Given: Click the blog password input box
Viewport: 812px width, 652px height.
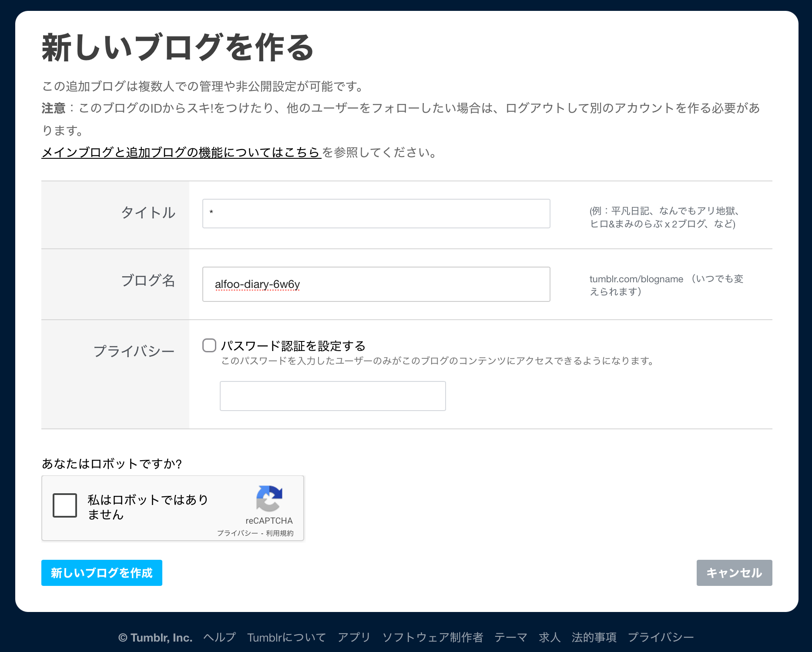Looking at the screenshot, I should [x=332, y=396].
